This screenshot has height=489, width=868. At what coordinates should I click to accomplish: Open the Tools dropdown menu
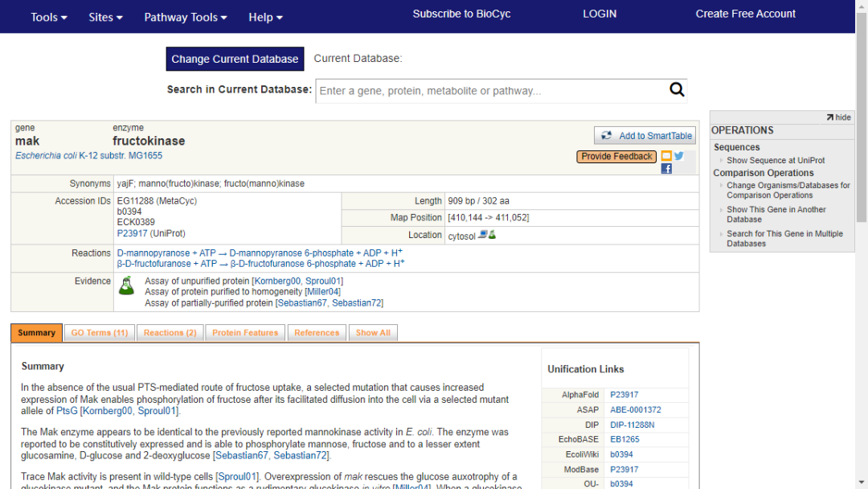click(x=49, y=17)
